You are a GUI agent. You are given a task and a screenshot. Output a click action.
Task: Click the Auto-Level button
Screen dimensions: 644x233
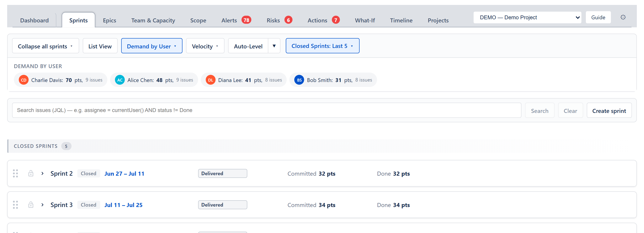coord(248,46)
